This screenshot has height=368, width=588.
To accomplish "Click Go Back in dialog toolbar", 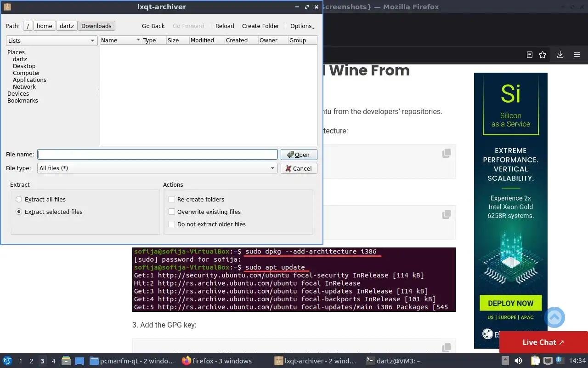I will point(153,26).
